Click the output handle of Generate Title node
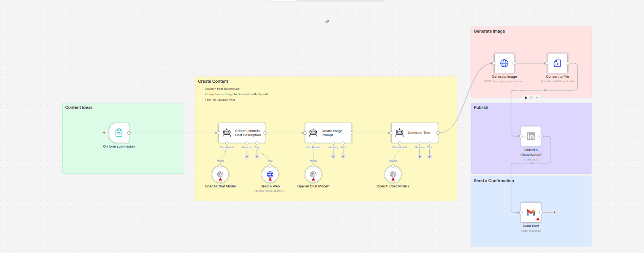Image resolution: width=644 pixels, height=253 pixels. tap(438, 133)
